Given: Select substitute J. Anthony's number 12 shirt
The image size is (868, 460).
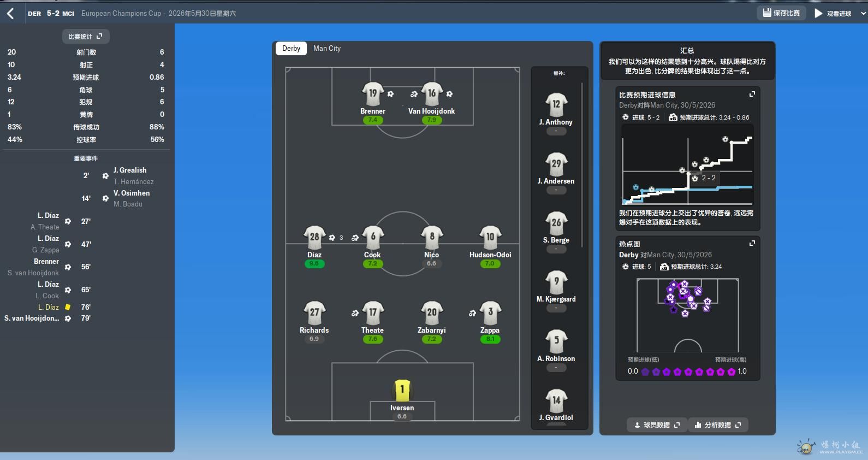Looking at the screenshot, I should [x=556, y=104].
